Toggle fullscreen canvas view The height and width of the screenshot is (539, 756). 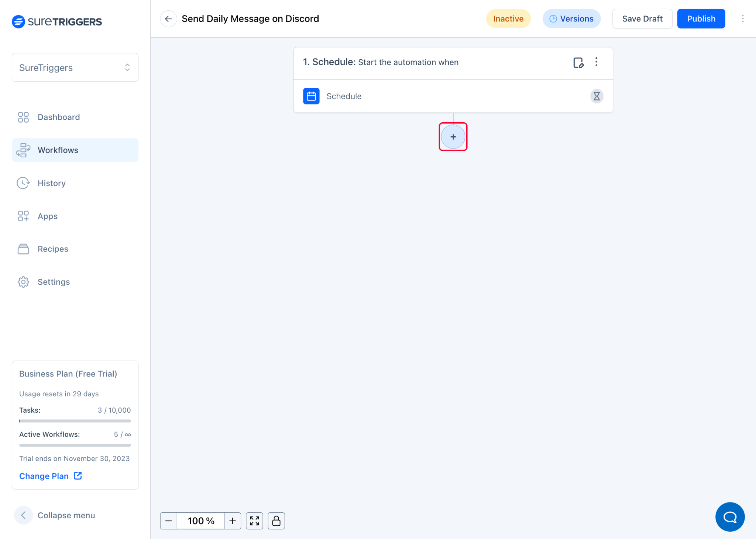254,521
